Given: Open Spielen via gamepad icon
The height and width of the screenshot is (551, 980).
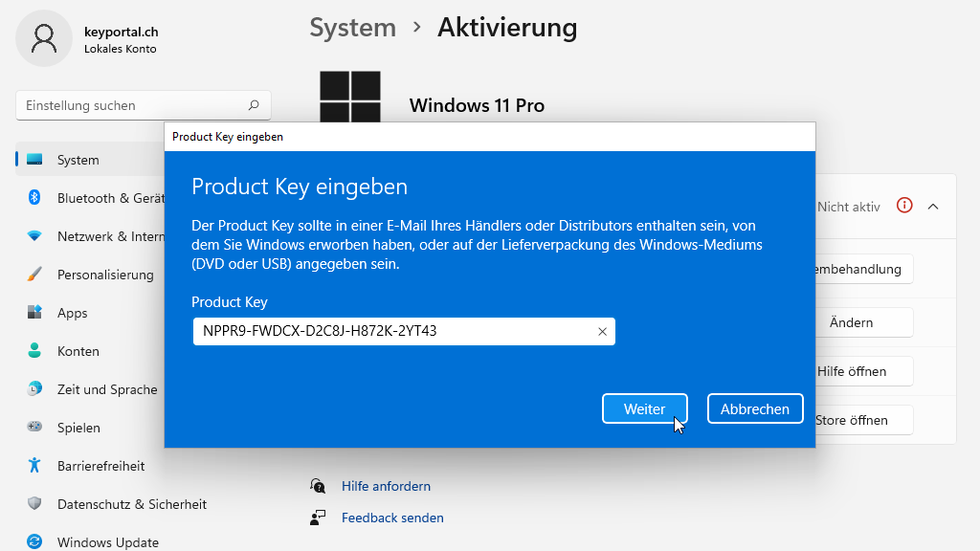Looking at the screenshot, I should click(34, 428).
